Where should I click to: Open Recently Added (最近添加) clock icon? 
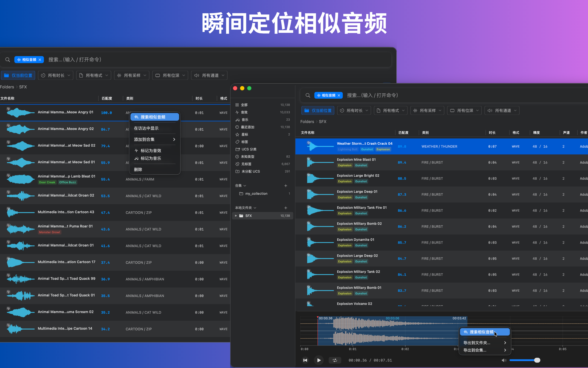(x=237, y=127)
